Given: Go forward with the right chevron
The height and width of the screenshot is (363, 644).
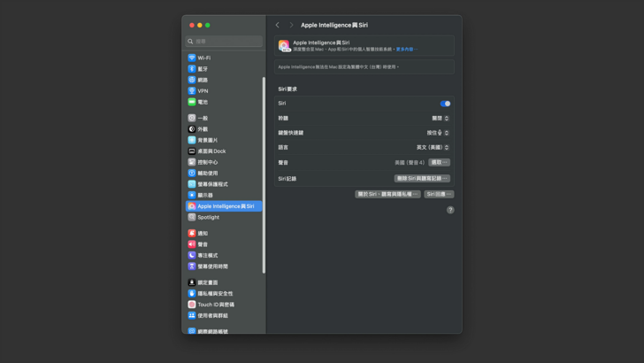Looking at the screenshot, I should 291,25.
